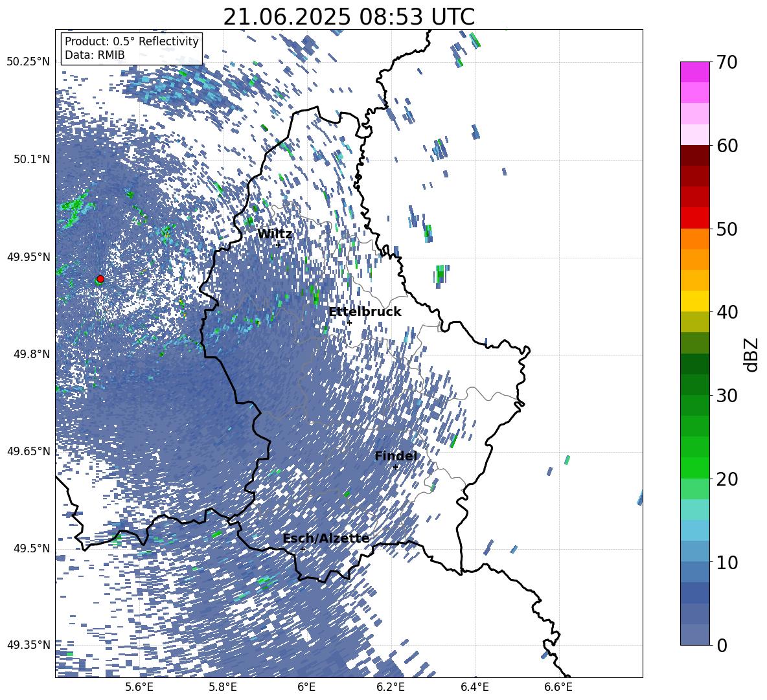Click the 40 tick on colorbar

[727, 312]
